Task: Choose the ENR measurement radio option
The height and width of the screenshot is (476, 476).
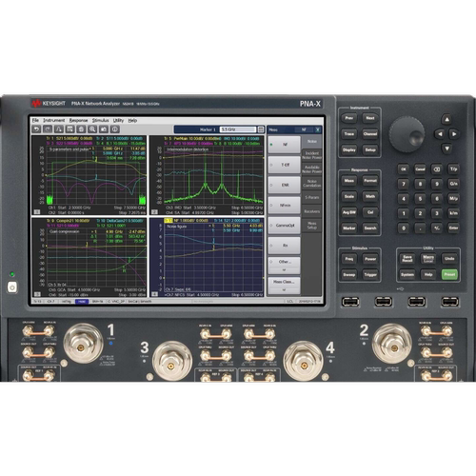Action: (x=284, y=185)
